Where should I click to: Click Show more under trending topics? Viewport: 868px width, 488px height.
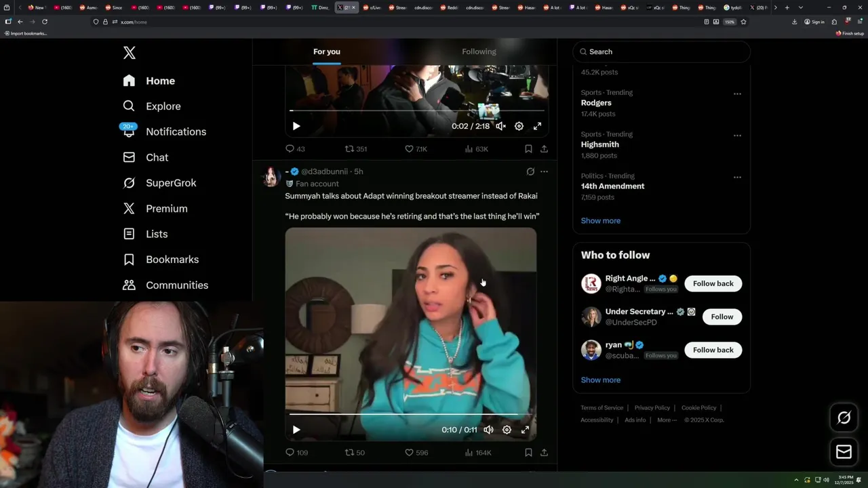point(600,221)
